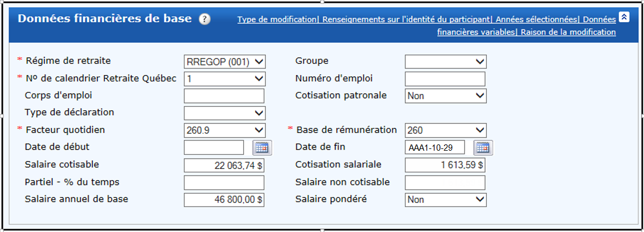Expand the Nº de calendrier Retraite Québec dropdown
Viewport: 644px width, 232px height.
[225, 78]
